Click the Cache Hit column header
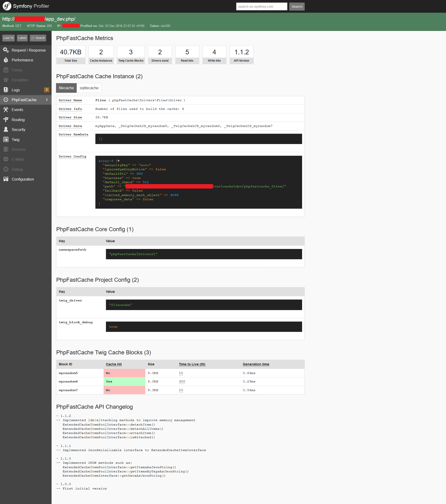The width and height of the screenshot is (446, 504). coord(113,364)
